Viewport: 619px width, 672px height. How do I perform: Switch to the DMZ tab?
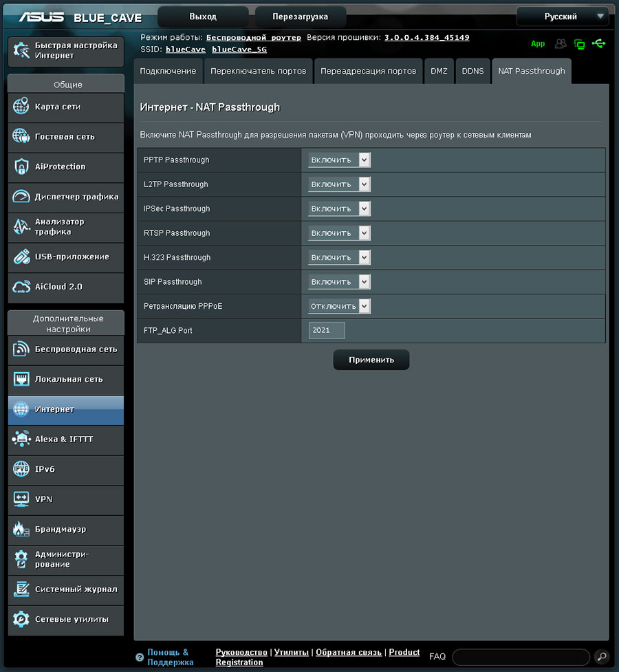pyautogui.click(x=439, y=71)
